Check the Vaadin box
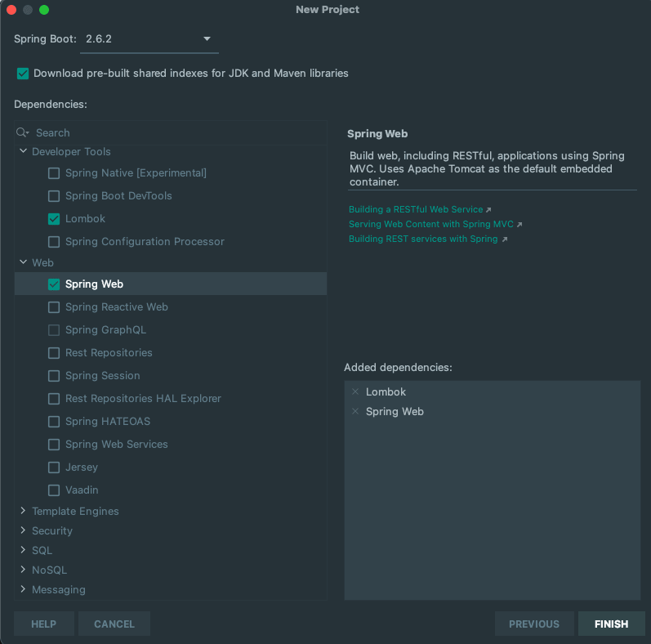The image size is (651, 644). tap(54, 490)
